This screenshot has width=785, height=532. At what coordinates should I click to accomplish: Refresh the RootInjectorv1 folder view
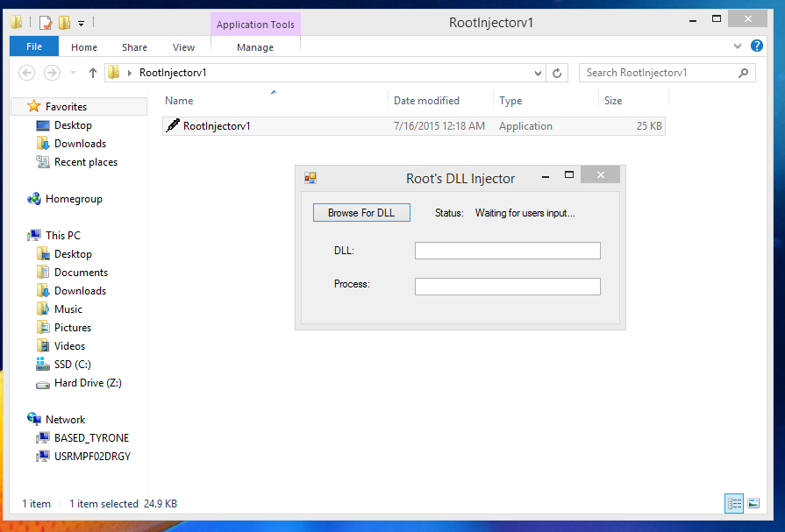558,73
